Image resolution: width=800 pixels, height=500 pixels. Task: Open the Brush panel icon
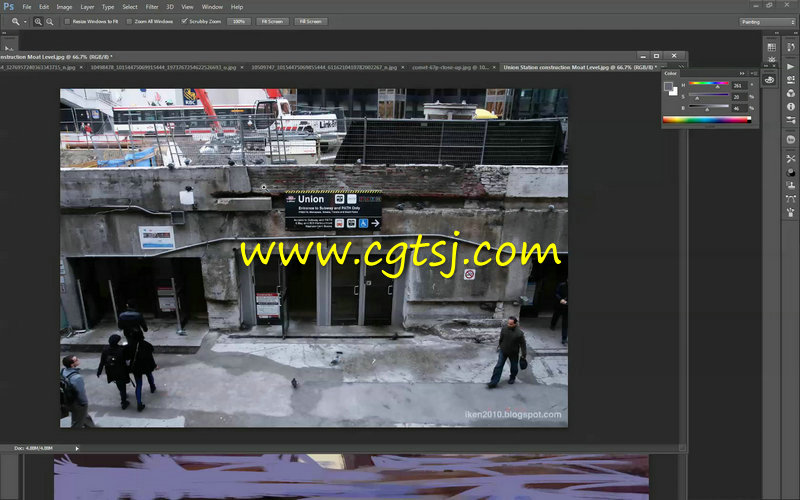791,212
